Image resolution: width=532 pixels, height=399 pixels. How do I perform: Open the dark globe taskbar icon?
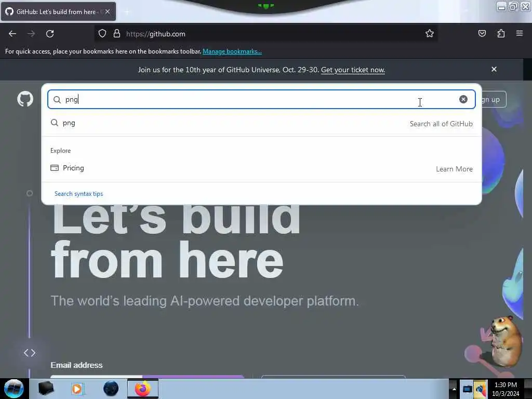click(111, 389)
